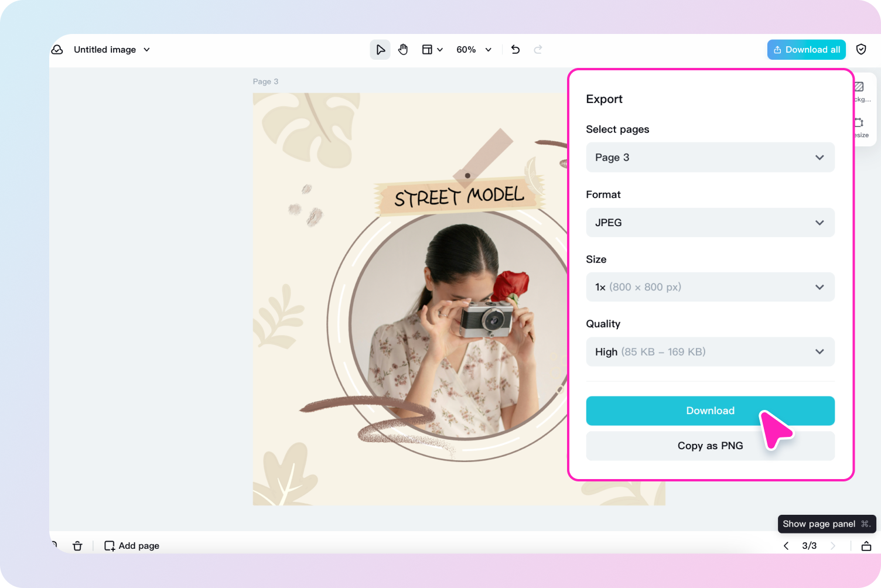Click the shield/privacy icon in top right corner
The height and width of the screenshot is (588, 881).
point(861,49)
